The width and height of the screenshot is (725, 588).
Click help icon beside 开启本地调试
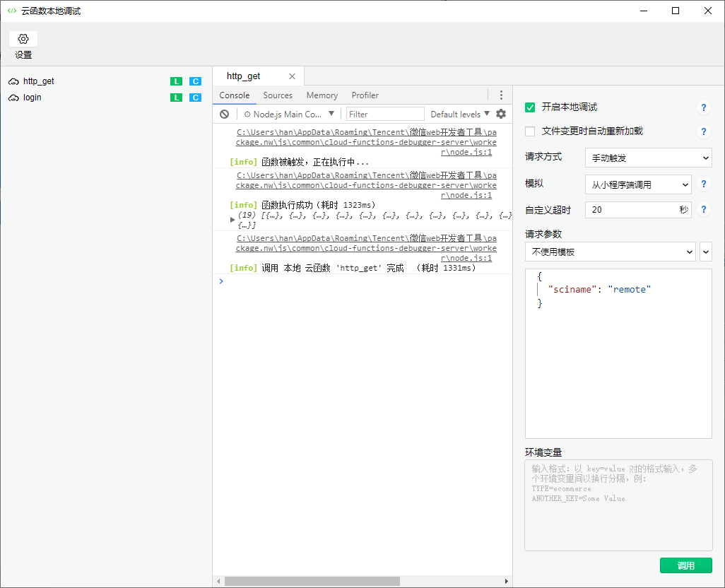(703, 108)
